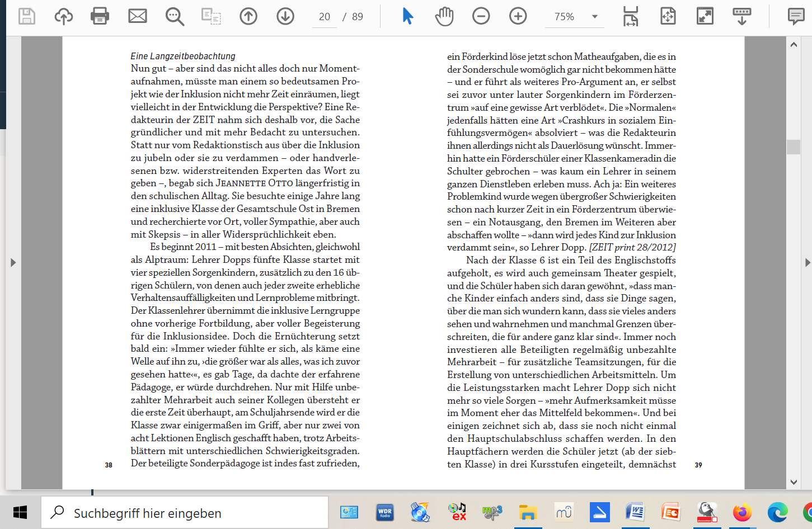Open Firefox from the taskbar

[742, 512]
